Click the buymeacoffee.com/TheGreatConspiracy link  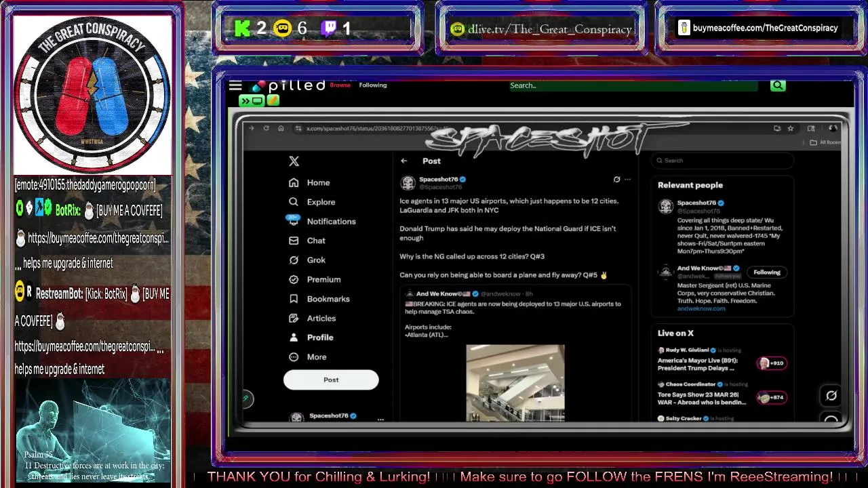766,28
